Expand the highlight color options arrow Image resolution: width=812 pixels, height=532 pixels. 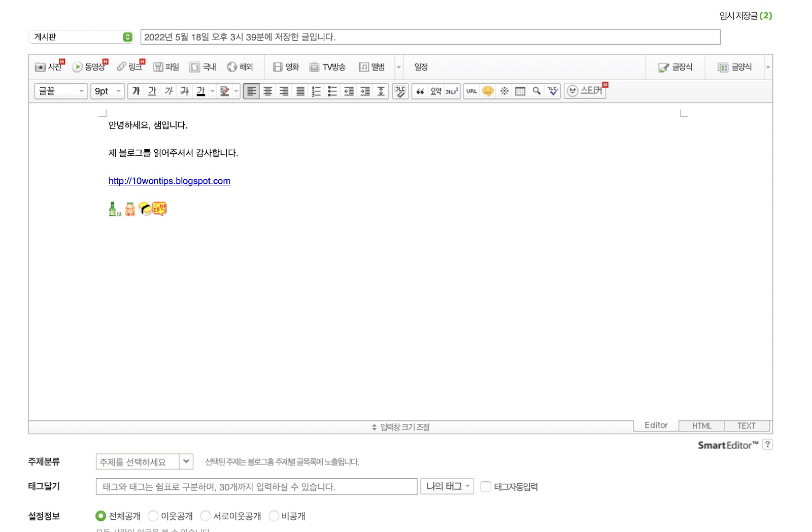tap(236, 91)
